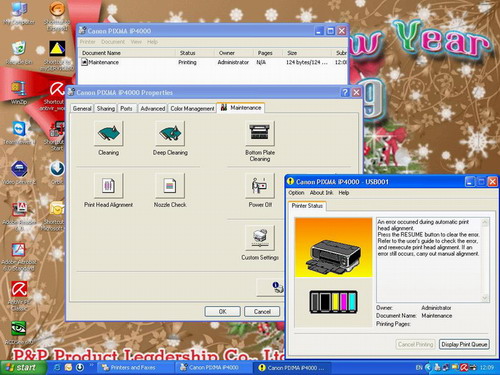Expand the quick launch chevron
This screenshot has height=375, width=500.
point(91,365)
